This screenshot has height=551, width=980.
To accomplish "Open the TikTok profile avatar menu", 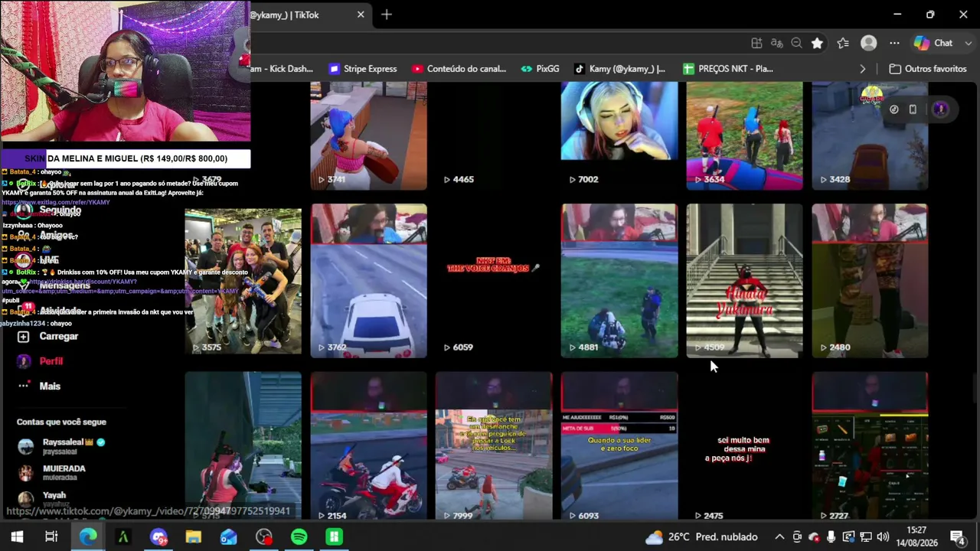I will pyautogui.click(x=940, y=109).
